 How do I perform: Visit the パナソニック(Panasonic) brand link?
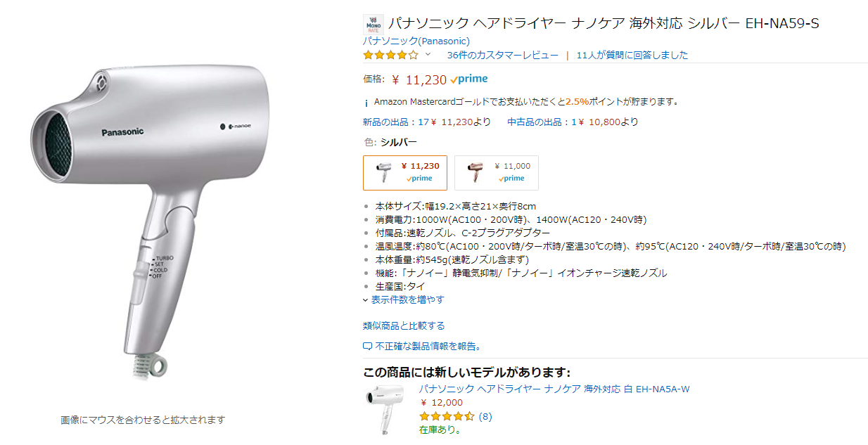click(x=416, y=41)
